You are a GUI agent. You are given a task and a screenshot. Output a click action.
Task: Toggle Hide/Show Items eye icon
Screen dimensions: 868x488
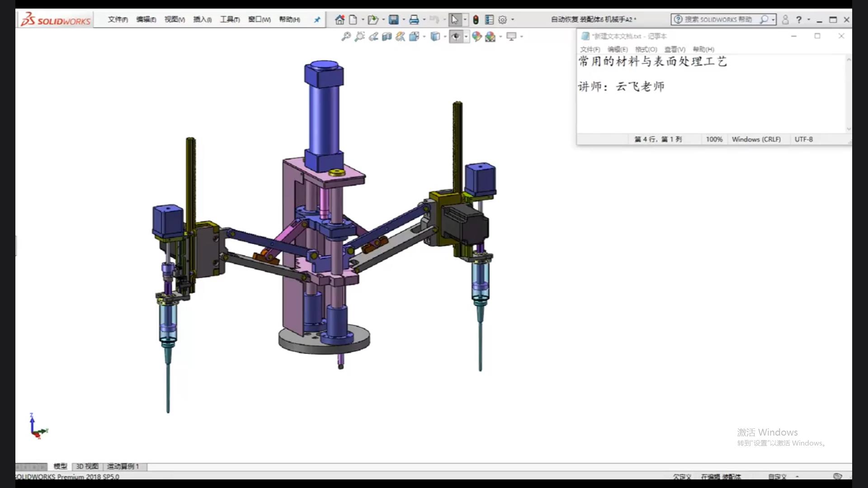(456, 37)
